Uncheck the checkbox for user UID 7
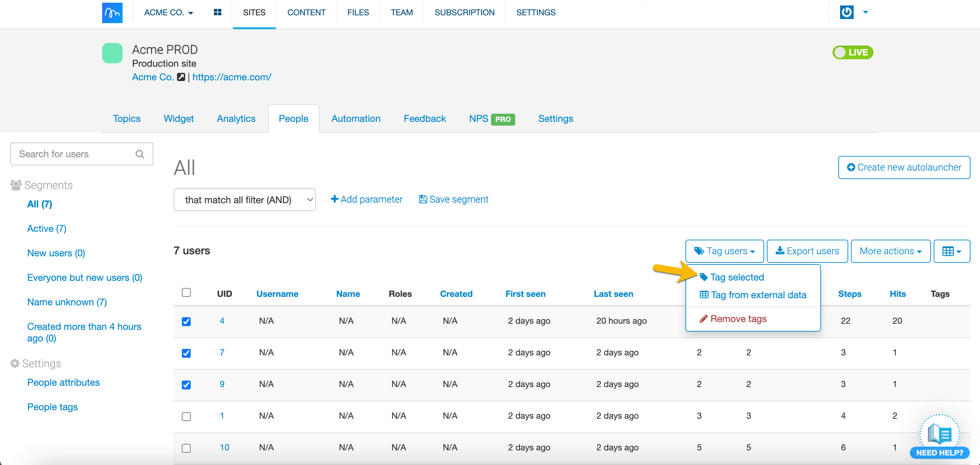Screen dimensions: 980x465 click(x=186, y=353)
